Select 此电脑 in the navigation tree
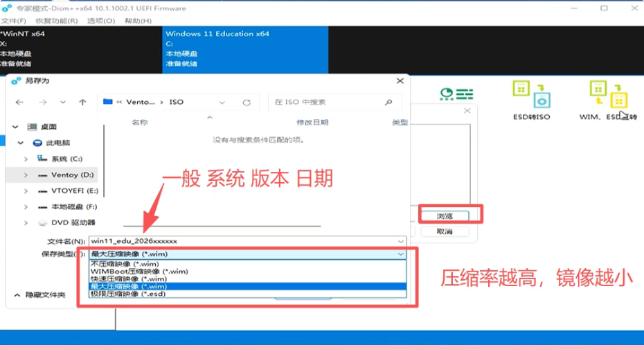Viewport: 644px width, 345px height. tap(58, 143)
